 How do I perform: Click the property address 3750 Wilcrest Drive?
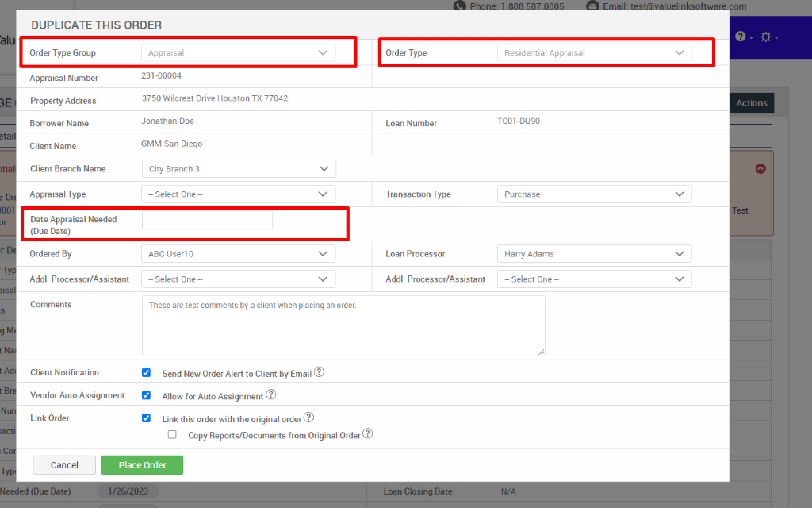[x=215, y=98]
